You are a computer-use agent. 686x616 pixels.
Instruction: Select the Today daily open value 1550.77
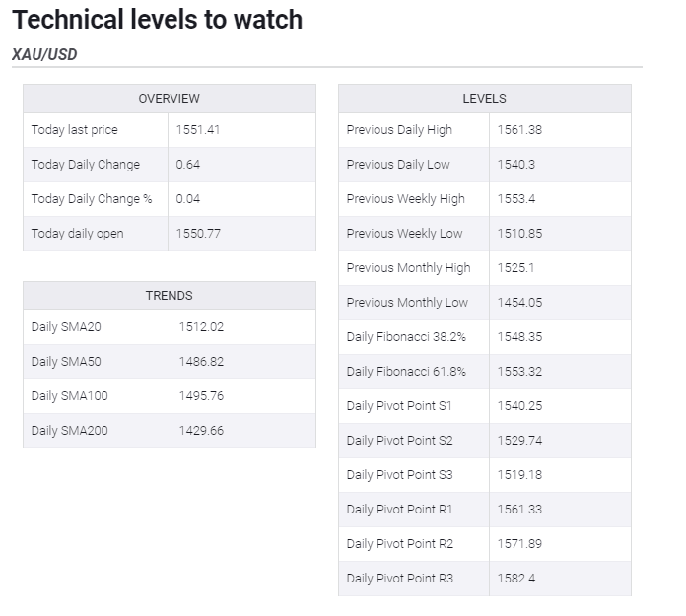(198, 234)
